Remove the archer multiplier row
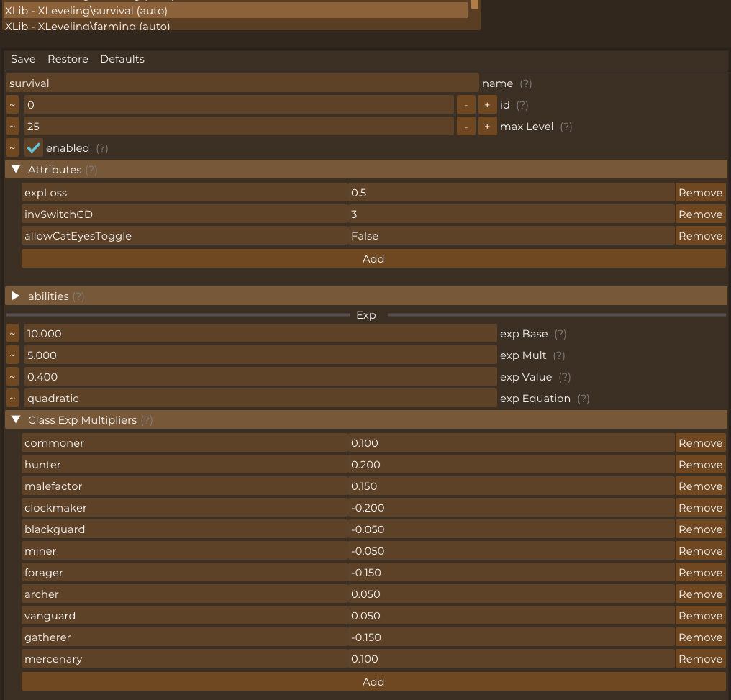The width and height of the screenshot is (731, 700). tap(700, 594)
